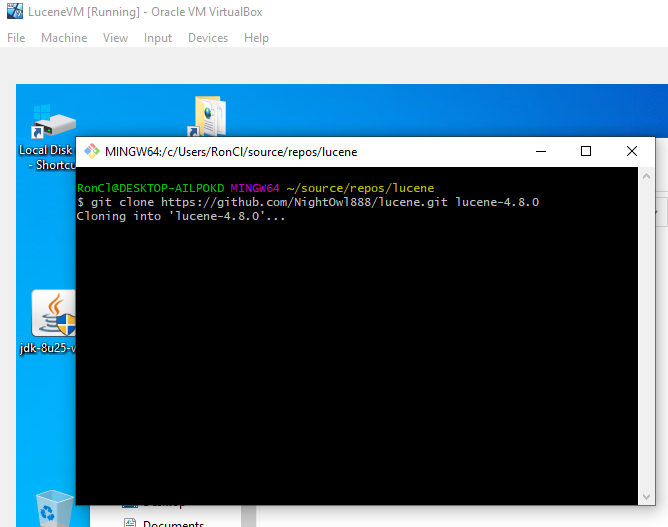668x527 pixels.
Task: Open the Input menu
Action: 158,38
